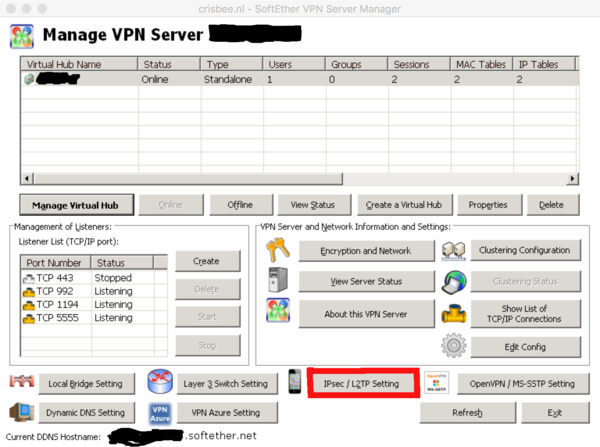Click the TCP 443 listener icon

pyautogui.click(x=29, y=278)
